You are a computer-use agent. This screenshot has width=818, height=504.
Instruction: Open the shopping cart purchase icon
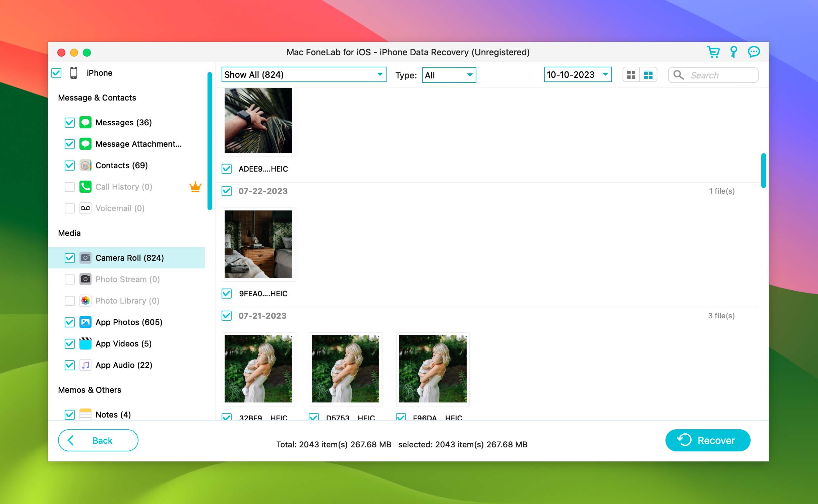pos(713,52)
